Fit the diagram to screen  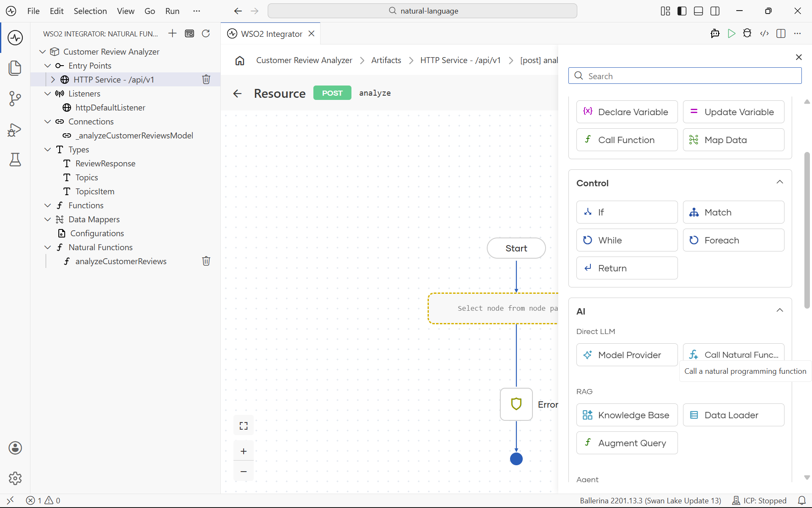pyautogui.click(x=244, y=425)
